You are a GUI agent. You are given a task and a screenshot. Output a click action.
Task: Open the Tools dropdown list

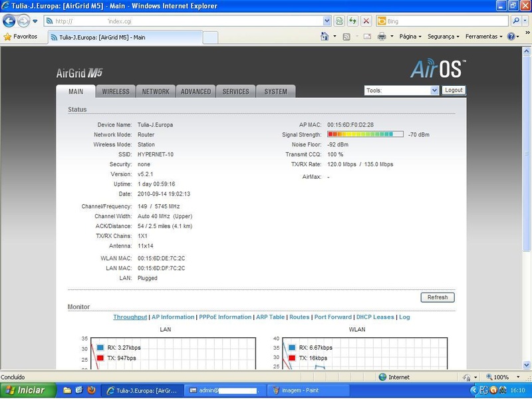(402, 90)
